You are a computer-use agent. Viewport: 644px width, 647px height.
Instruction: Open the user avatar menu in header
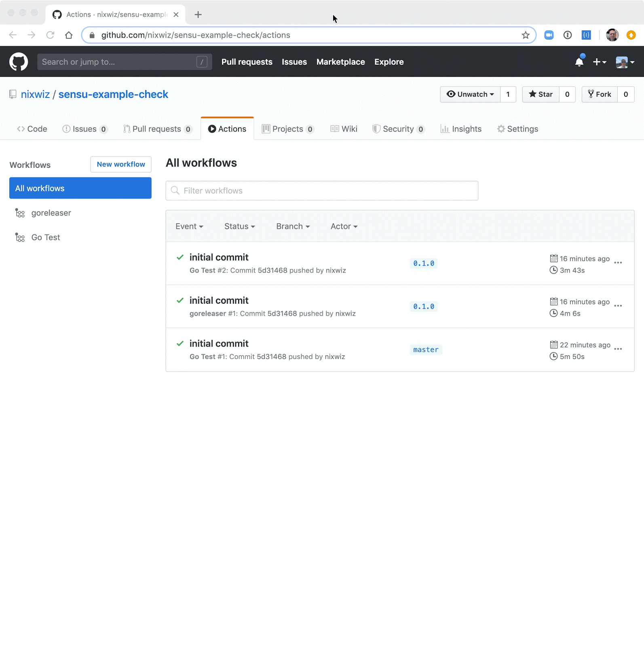pyautogui.click(x=625, y=62)
